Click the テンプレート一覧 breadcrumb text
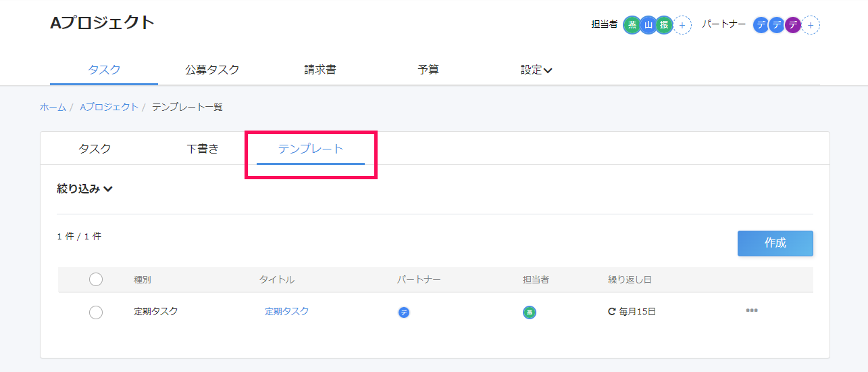Image resolution: width=868 pixels, height=372 pixels. 187,107
